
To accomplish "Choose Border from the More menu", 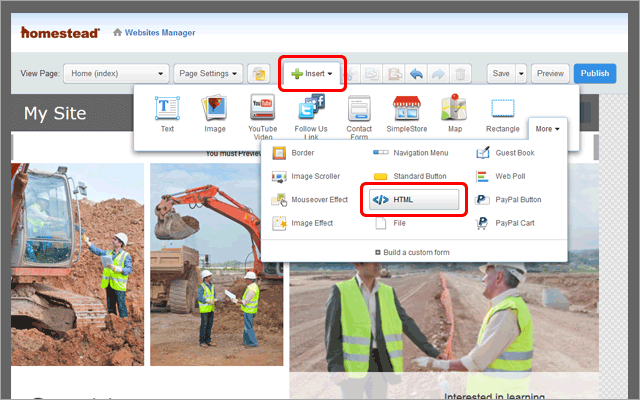I will click(293, 153).
